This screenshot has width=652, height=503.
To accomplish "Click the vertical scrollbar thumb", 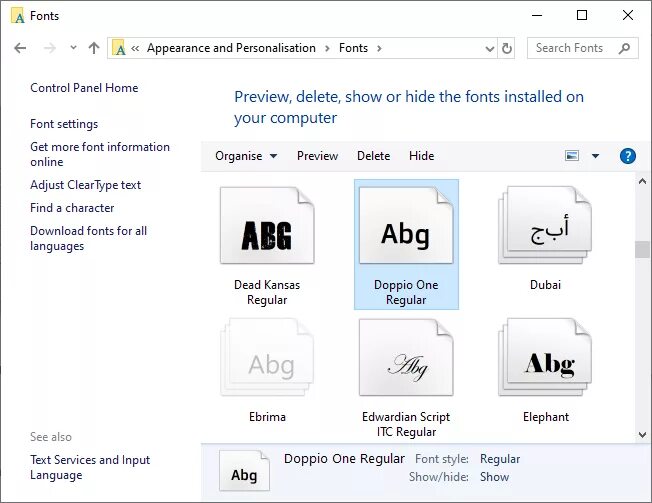I will point(642,249).
